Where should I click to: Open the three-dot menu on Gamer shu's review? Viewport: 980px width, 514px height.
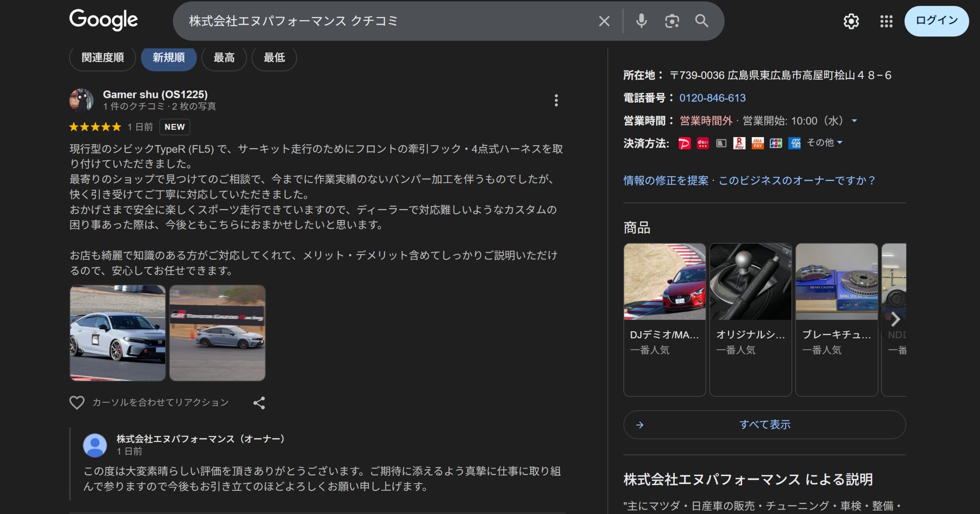point(556,100)
